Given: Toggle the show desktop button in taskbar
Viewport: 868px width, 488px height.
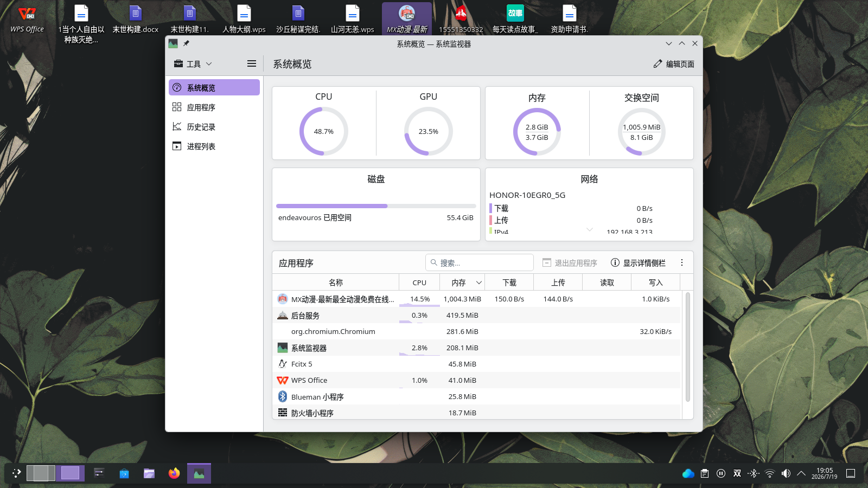Looking at the screenshot, I should [x=851, y=473].
